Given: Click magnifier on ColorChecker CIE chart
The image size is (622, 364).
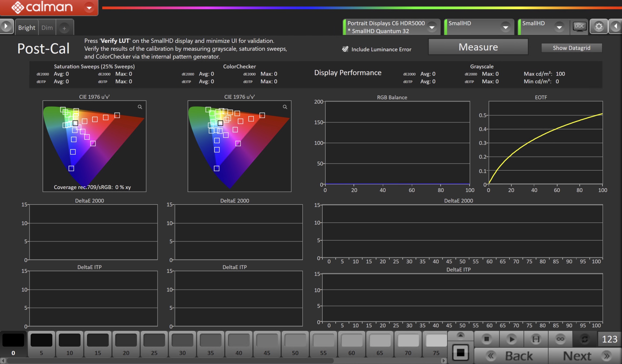Looking at the screenshot, I should (x=285, y=107).
